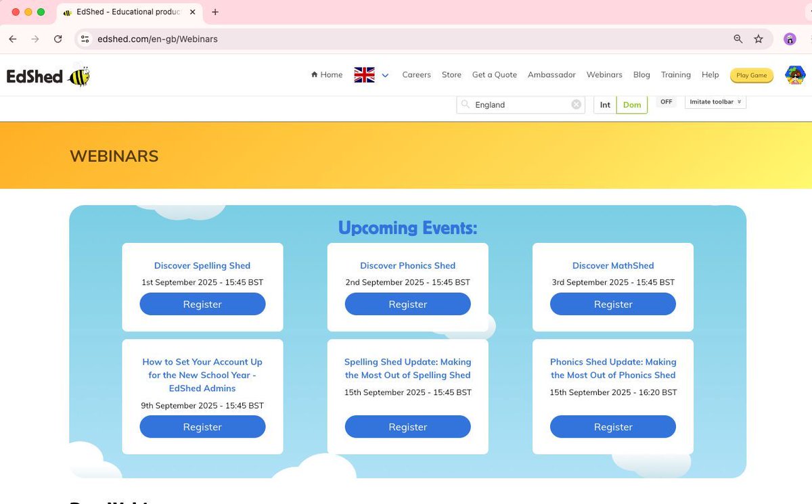Open Discover Phonics Shed title link

click(x=407, y=266)
